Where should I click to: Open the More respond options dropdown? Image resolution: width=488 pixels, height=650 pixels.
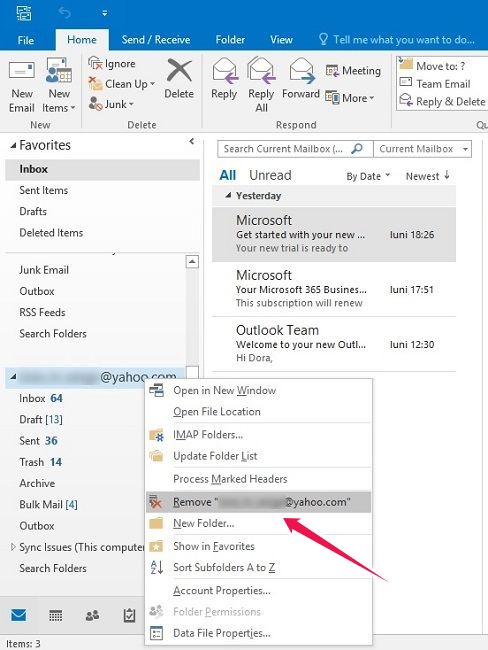point(350,98)
